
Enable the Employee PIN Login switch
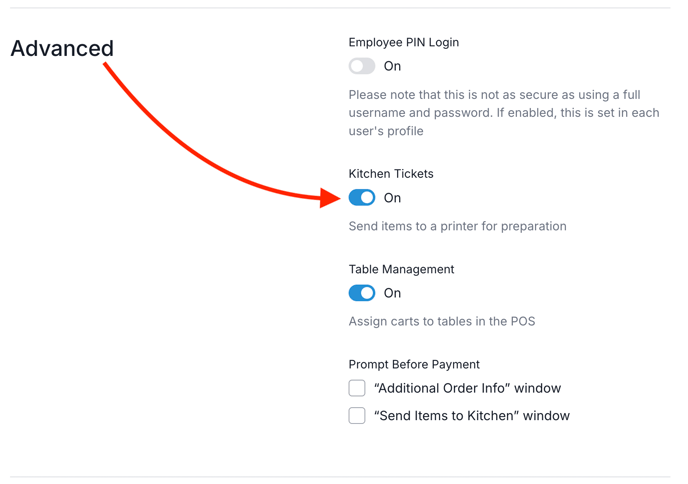[362, 66]
